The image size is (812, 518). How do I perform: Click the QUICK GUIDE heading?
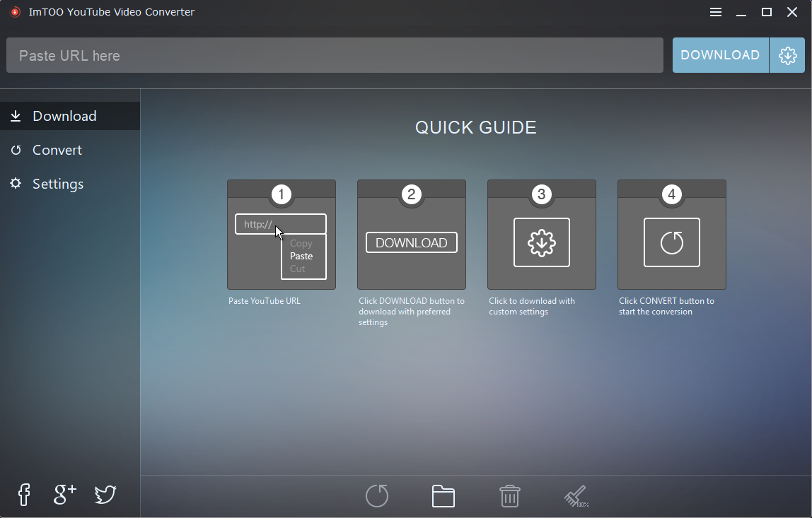pos(476,127)
